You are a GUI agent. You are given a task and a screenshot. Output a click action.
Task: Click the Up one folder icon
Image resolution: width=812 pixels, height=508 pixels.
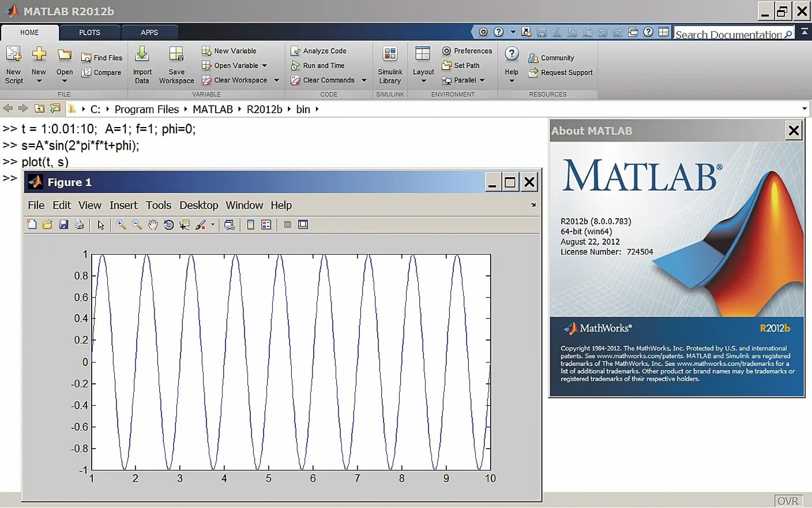tap(39, 108)
